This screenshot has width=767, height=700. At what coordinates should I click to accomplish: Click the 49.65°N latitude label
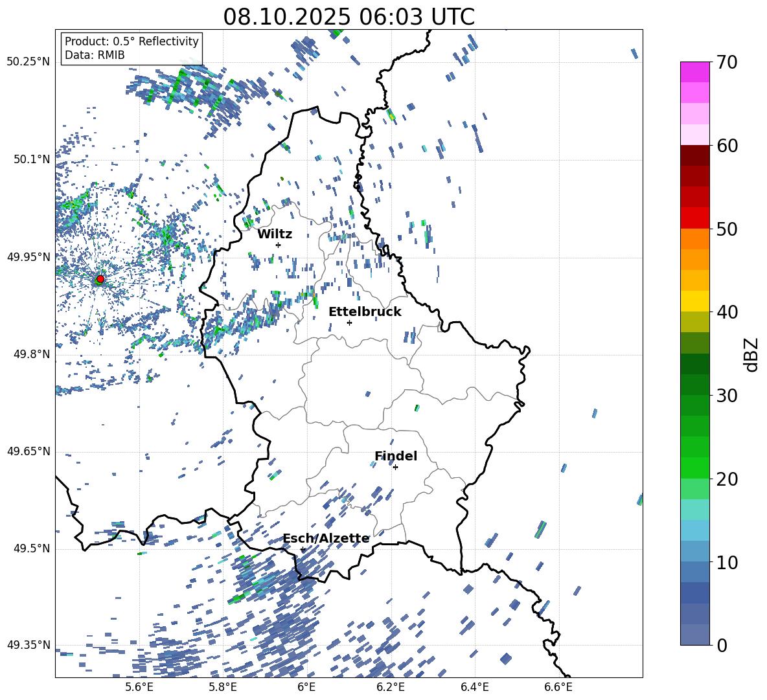(x=29, y=451)
